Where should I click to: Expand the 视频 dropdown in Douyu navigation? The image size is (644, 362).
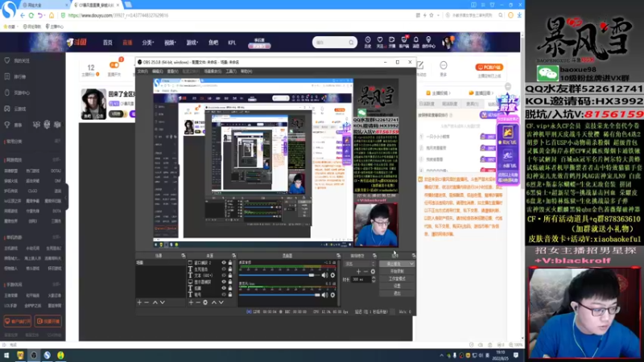pos(170,43)
